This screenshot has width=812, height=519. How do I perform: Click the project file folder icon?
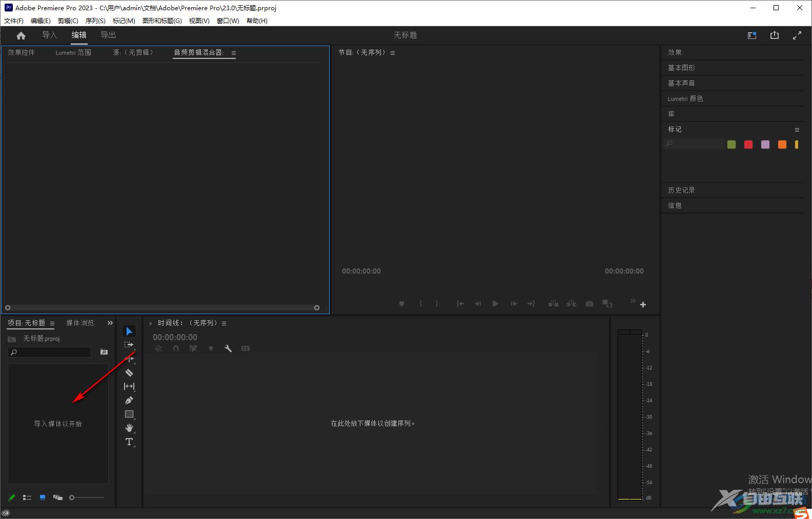point(12,339)
